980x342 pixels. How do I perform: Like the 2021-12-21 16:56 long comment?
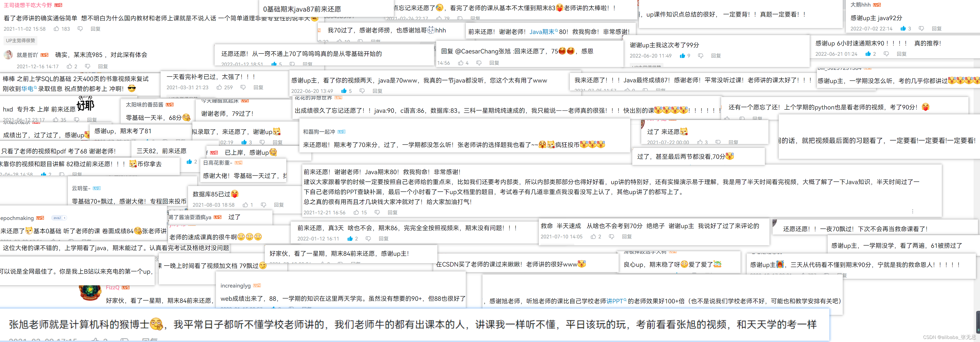(x=356, y=212)
